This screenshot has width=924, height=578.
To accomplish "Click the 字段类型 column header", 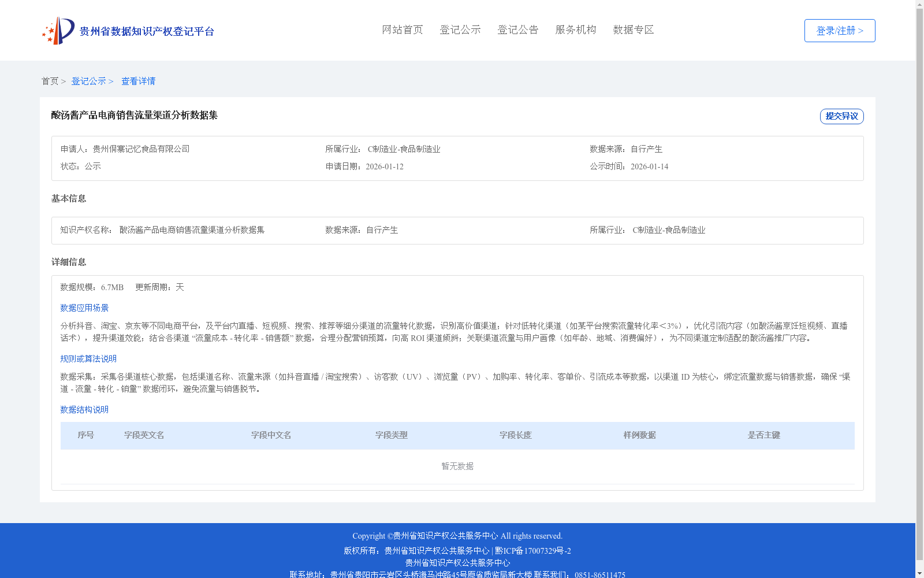I will click(x=392, y=435).
